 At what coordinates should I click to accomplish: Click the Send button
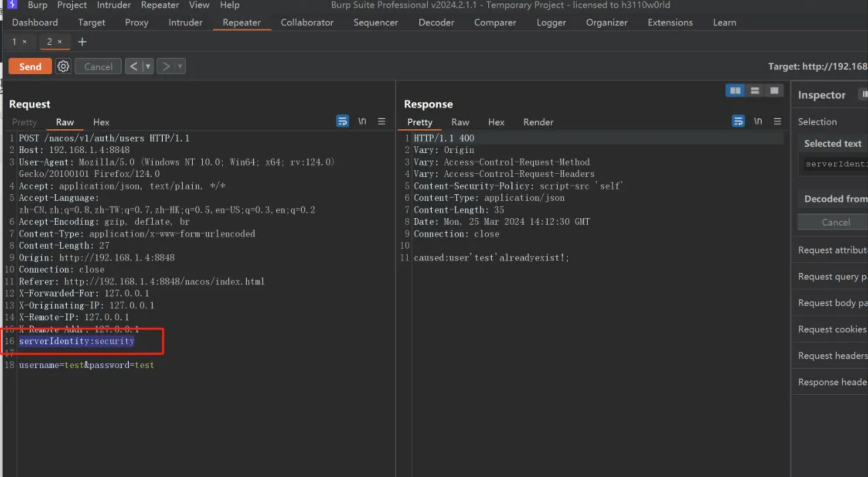tap(30, 66)
